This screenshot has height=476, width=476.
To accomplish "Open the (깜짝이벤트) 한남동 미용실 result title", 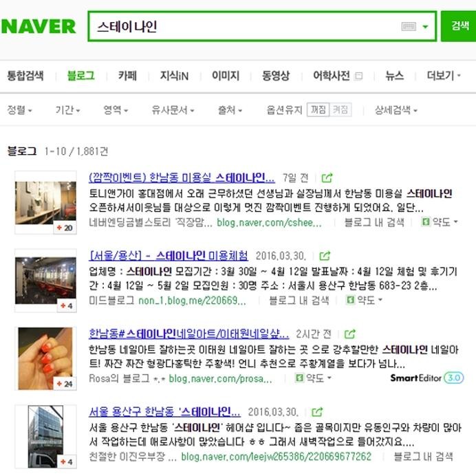I will click(x=182, y=177).
